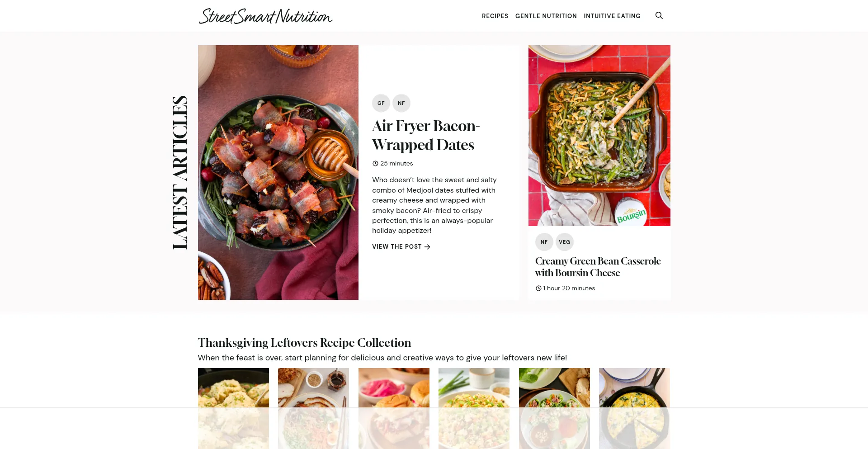Click the bacon-wrapped dates photo

278,172
